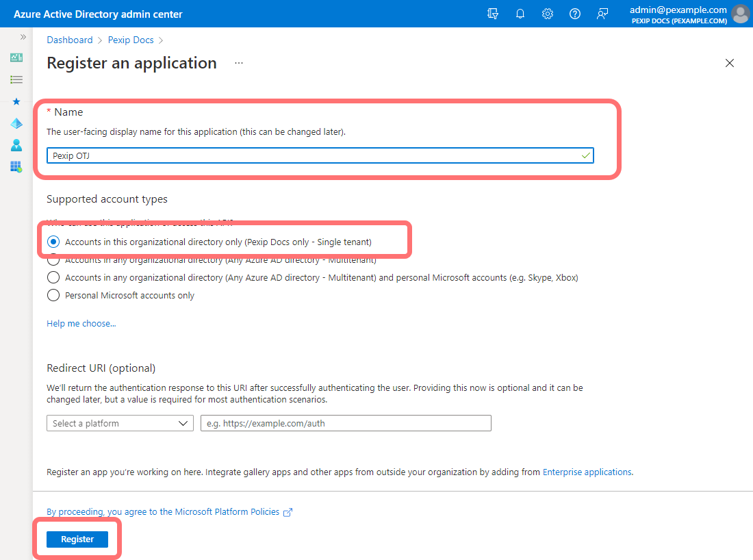753x560 pixels.
Task: Choose Personal Microsoft accounts only
Action: click(53, 296)
